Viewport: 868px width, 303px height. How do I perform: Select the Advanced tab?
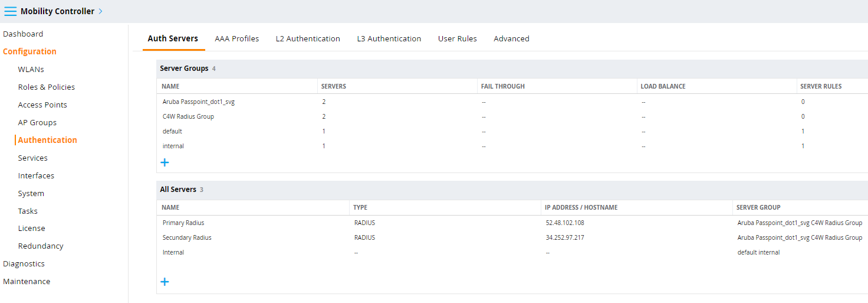click(x=511, y=38)
